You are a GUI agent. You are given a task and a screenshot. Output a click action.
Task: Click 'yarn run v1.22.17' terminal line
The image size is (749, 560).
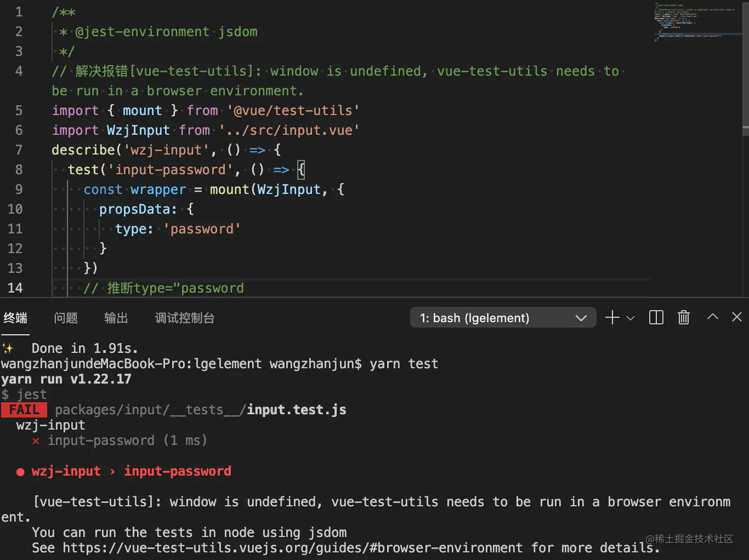(x=66, y=379)
